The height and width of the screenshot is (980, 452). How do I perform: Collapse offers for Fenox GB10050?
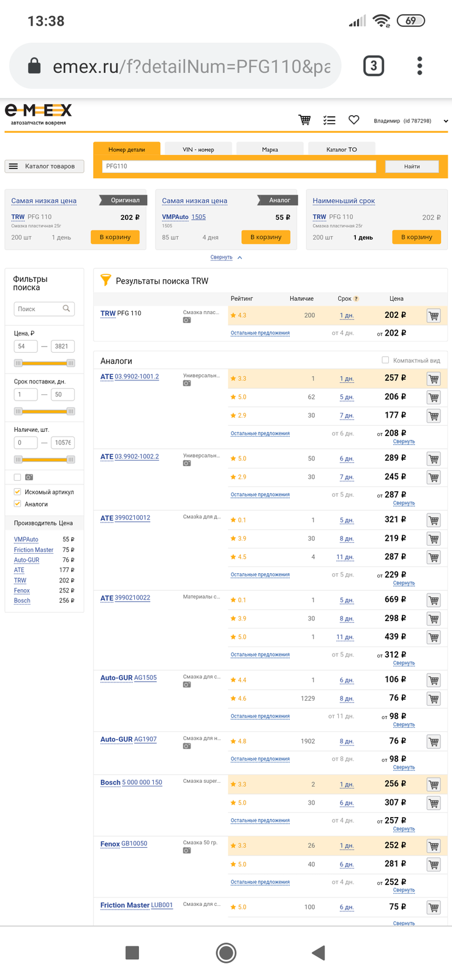404,890
